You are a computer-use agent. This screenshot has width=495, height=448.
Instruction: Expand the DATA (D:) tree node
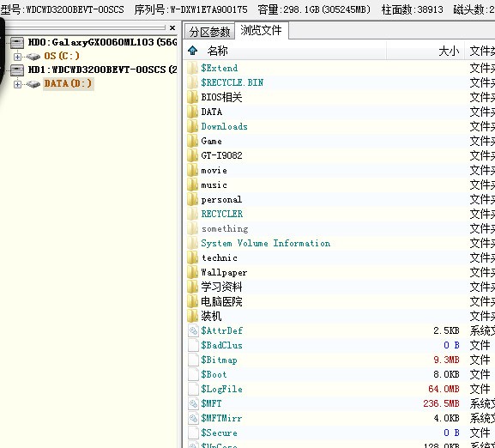[x=17, y=84]
